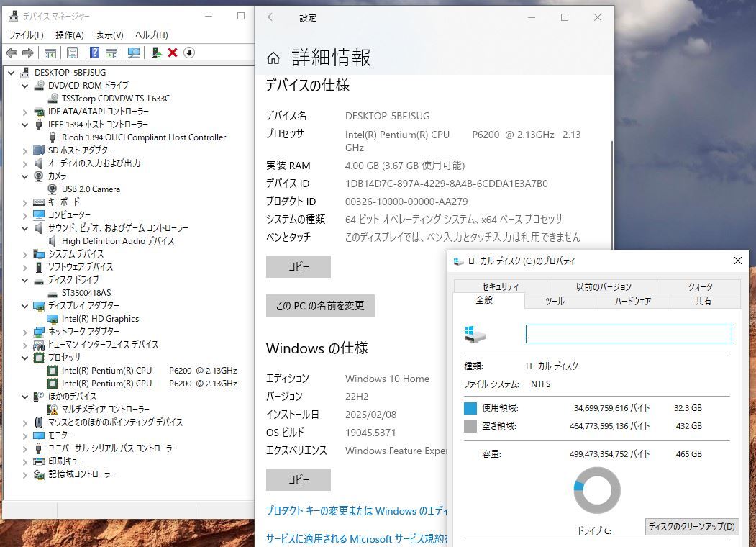Image resolution: width=756 pixels, height=547 pixels.
Task: Expand オーディオの入力および出力 node
Action: point(24,163)
